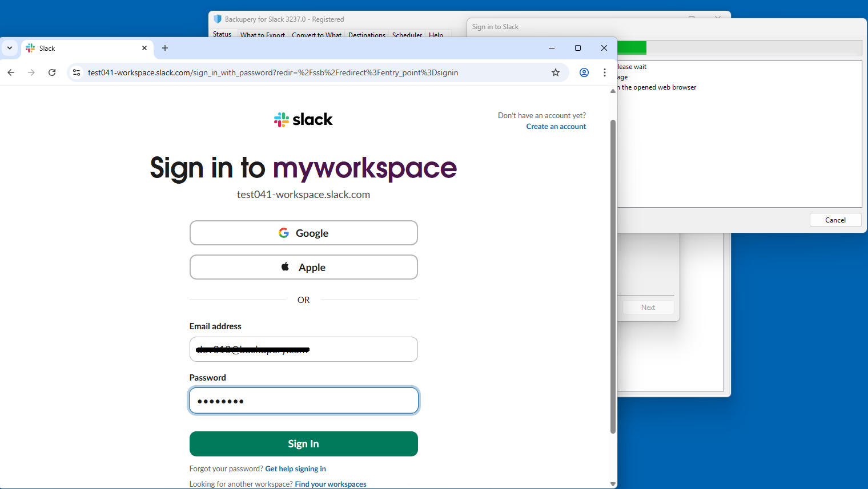This screenshot has width=868, height=489.
Task: Open Get help signing in link
Action: click(295, 468)
